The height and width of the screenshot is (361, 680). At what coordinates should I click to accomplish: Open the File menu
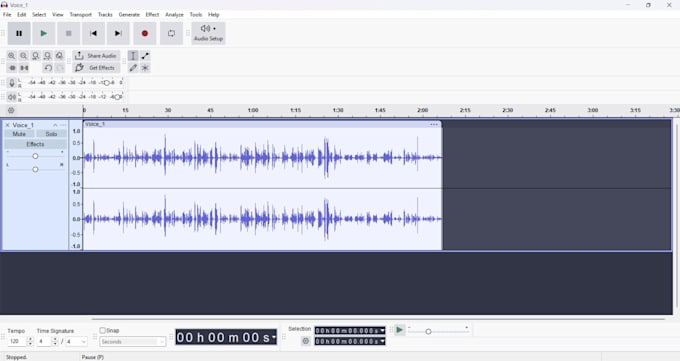click(x=7, y=15)
